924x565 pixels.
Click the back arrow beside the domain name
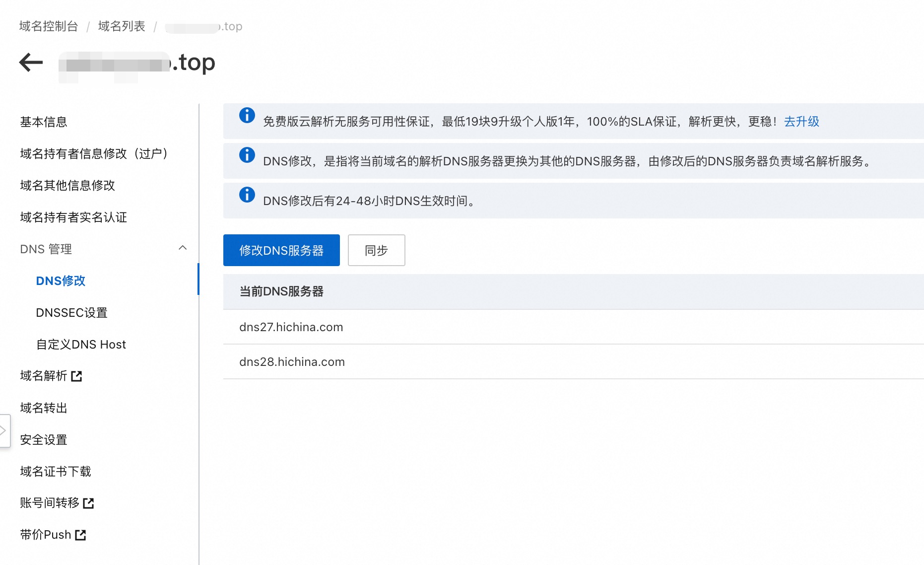point(31,62)
